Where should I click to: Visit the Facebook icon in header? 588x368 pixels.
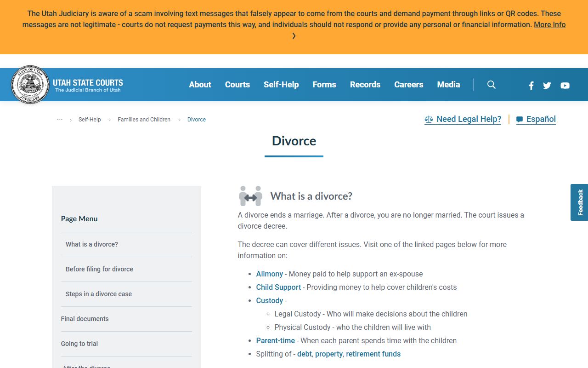531,86
